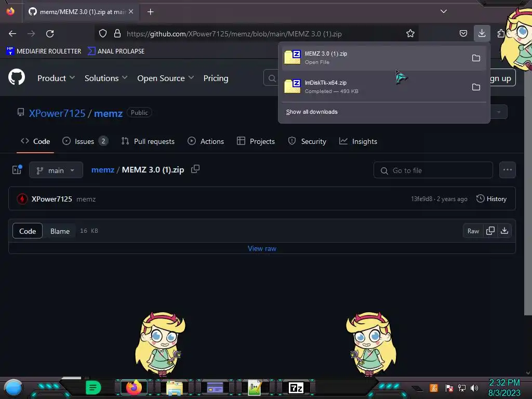Expand the Product menu
The width and height of the screenshot is (532, 399).
[x=56, y=78]
